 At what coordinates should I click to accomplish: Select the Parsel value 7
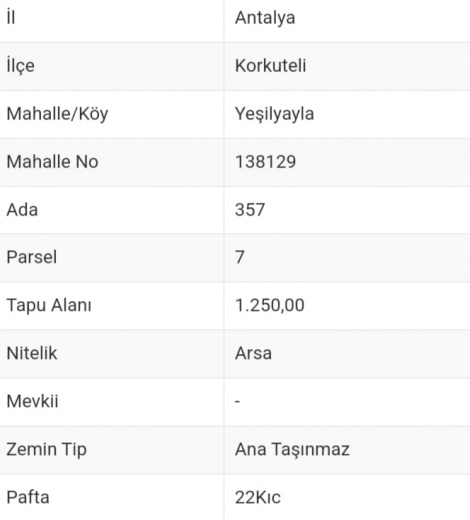[x=240, y=257]
